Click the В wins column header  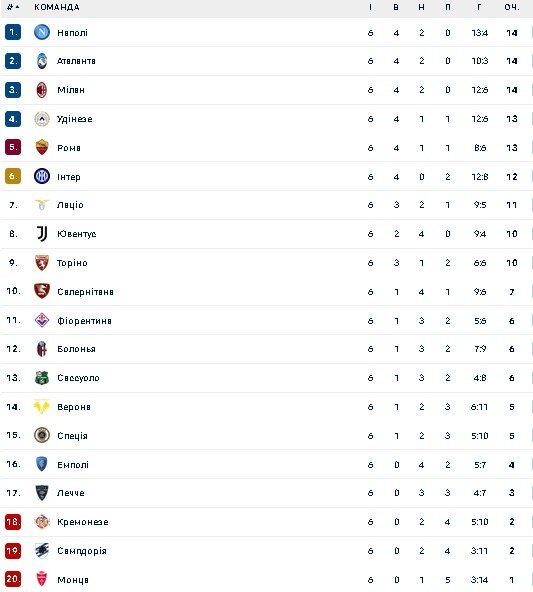click(396, 7)
